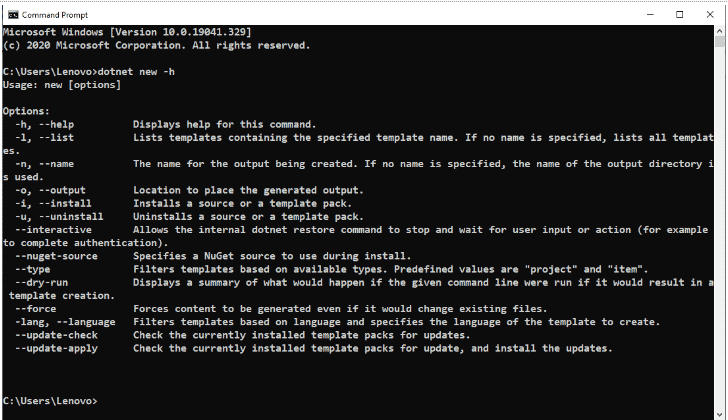Click the "--force" option text
The width and height of the screenshot is (728, 420).
click(x=36, y=309)
